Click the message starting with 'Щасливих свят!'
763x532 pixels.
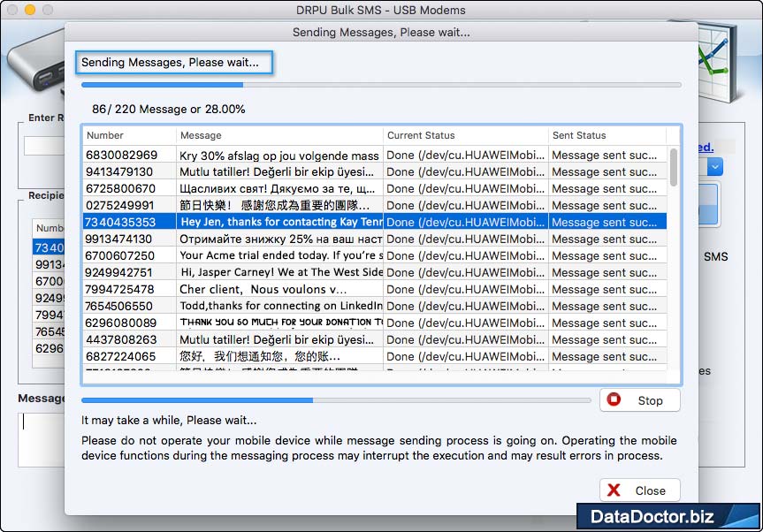[278, 189]
